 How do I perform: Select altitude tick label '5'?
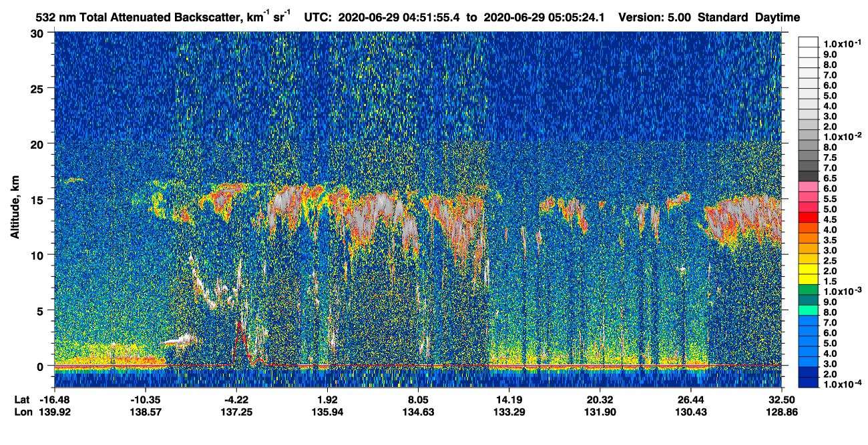tap(42, 310)
